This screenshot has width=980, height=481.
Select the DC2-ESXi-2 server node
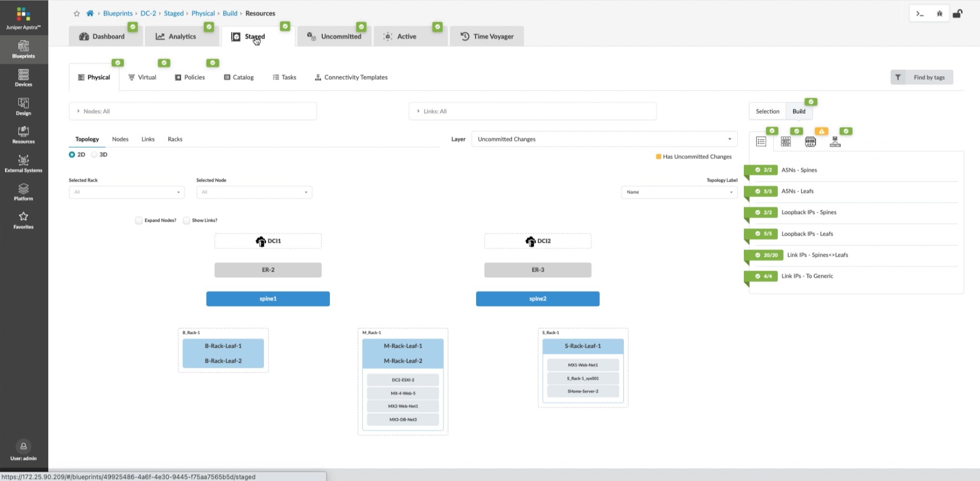coord(403,380)
